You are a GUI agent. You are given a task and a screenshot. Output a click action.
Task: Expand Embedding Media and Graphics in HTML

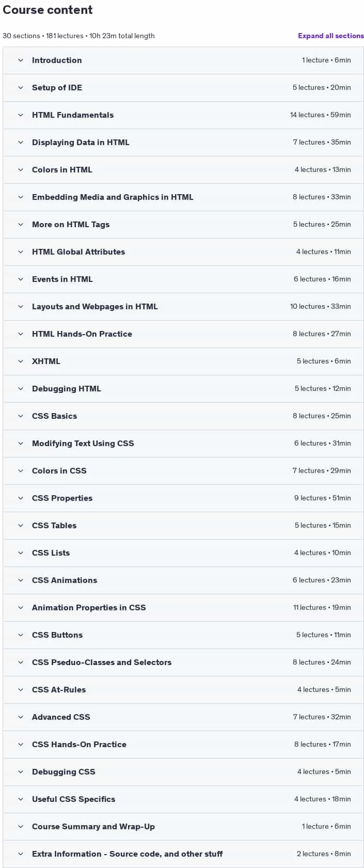[x=183, y=197]
